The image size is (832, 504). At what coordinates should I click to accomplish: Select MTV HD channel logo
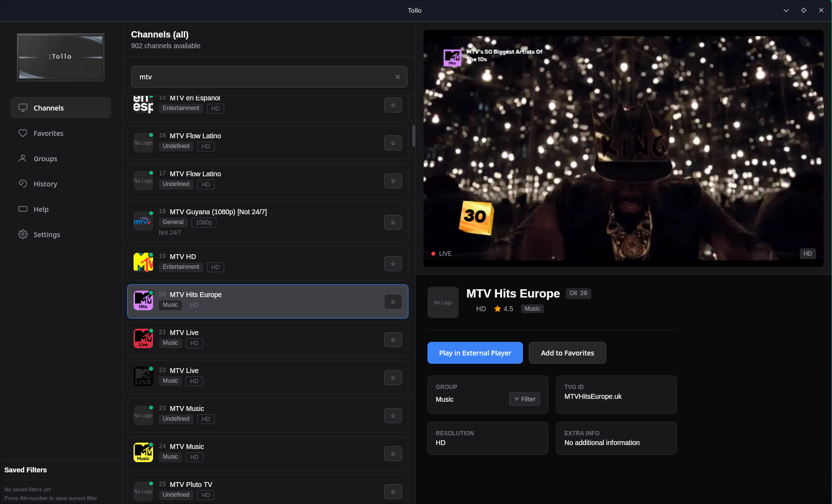pos(143,262)
